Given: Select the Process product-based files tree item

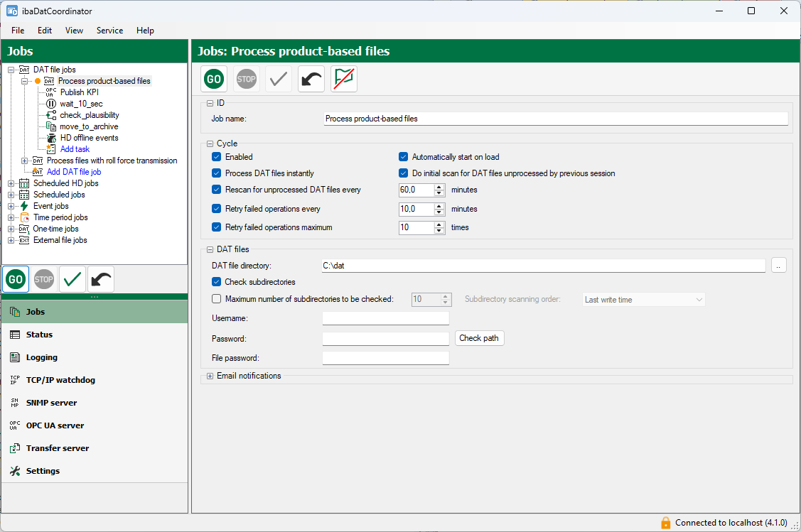Looking at the screenshot, I should click(104, 81).
